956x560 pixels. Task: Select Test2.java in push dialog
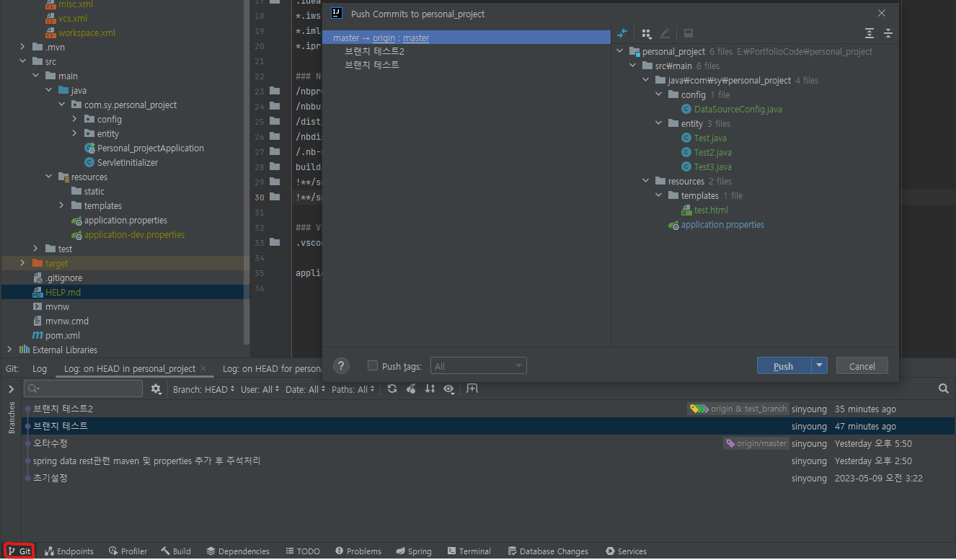tap(712, 152)
